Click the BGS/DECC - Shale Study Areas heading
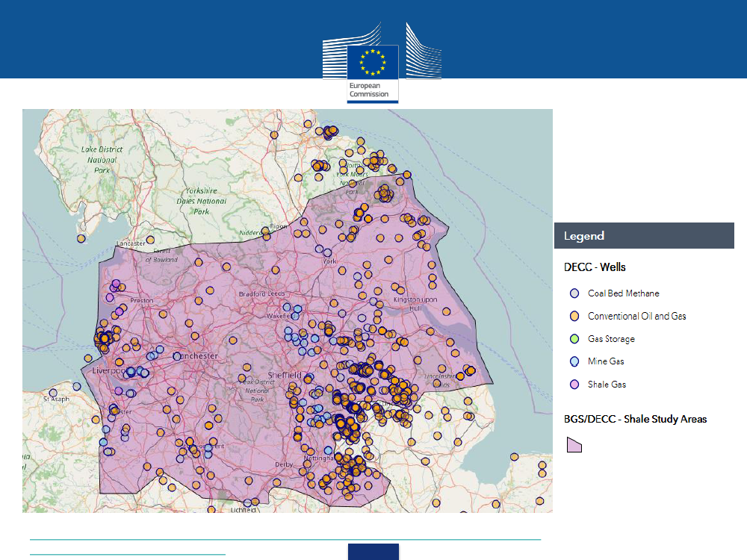 635,419
